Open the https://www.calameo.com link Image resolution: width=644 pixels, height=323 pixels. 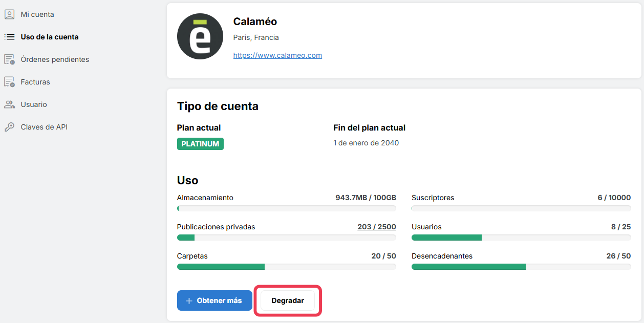[277, 55]
